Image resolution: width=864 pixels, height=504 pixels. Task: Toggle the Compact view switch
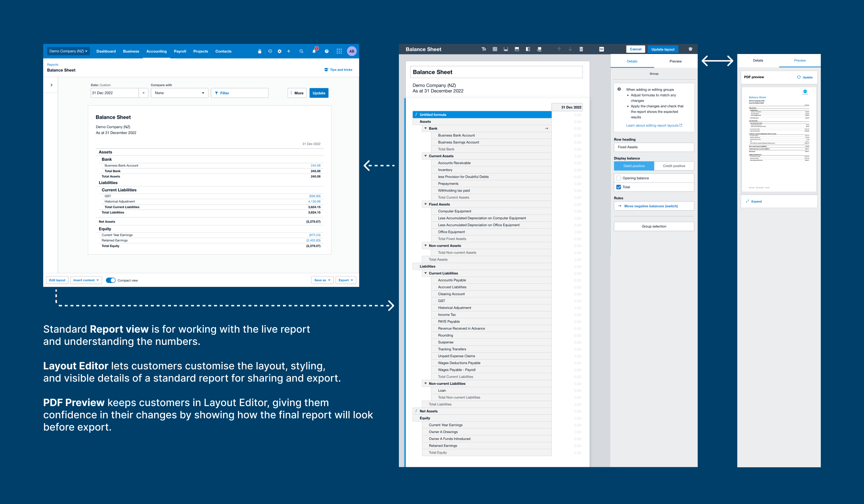tap(111, 280)
